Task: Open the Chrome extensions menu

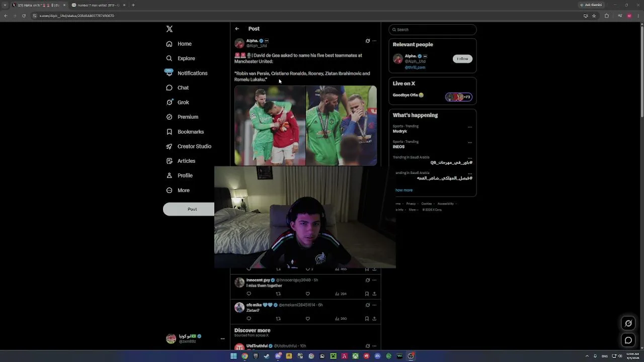Action: pos(606,16)
